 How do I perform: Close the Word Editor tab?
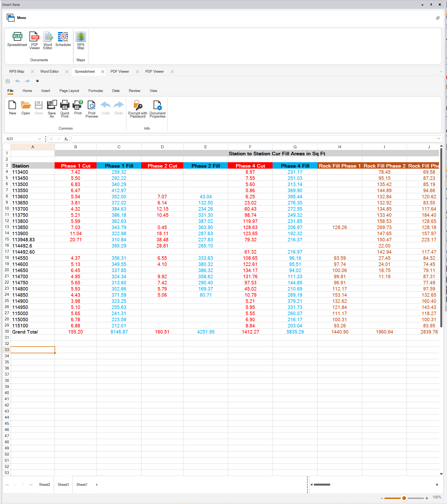[67, 72]
